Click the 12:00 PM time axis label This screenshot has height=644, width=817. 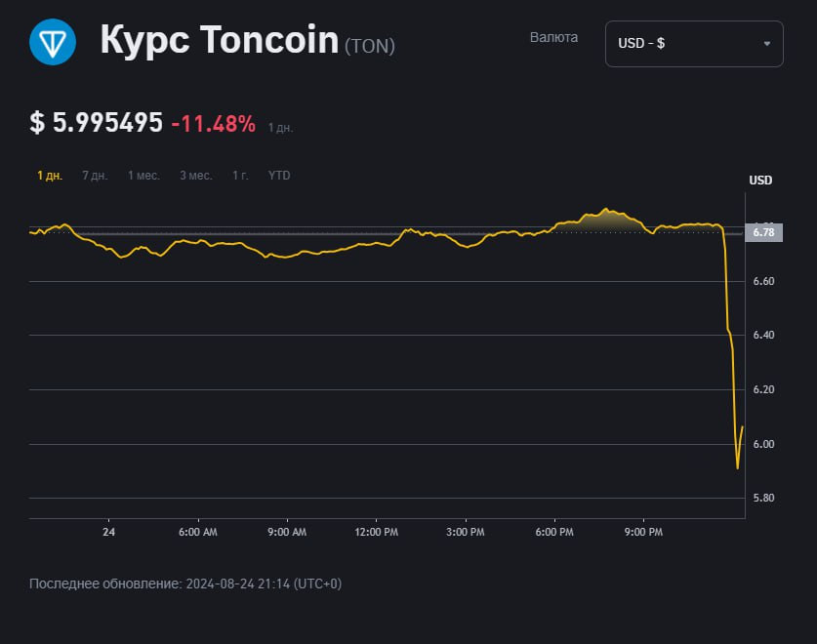(x=377, y=533)
